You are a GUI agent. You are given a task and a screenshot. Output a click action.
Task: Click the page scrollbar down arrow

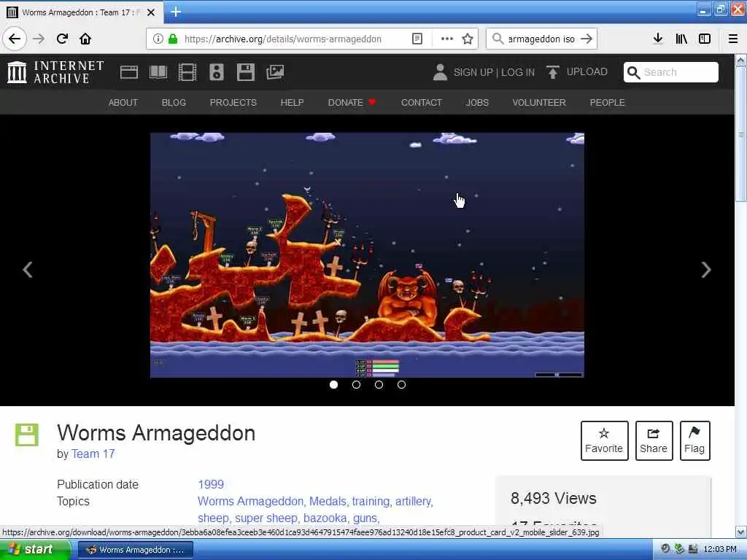click(741, 532)
